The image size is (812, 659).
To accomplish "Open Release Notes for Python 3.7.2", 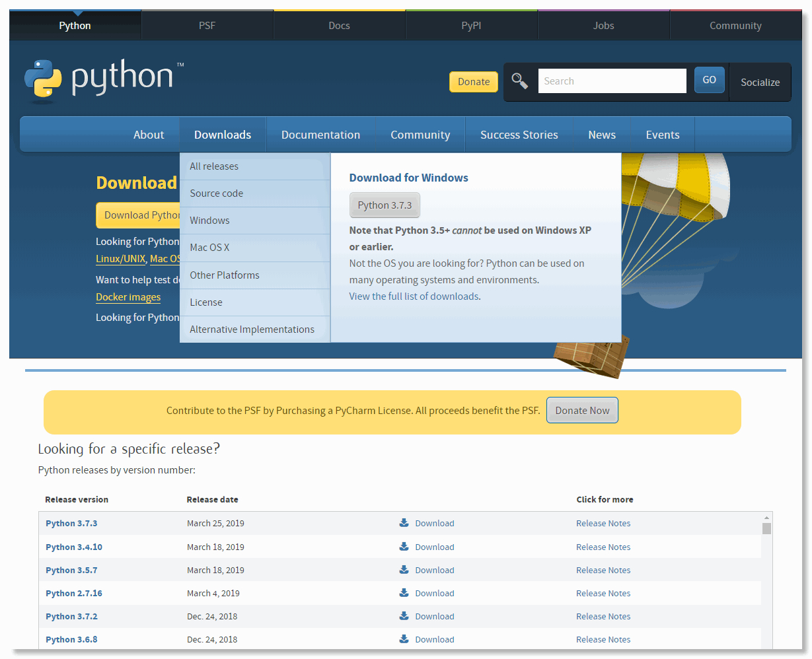I will pos(603,616).
